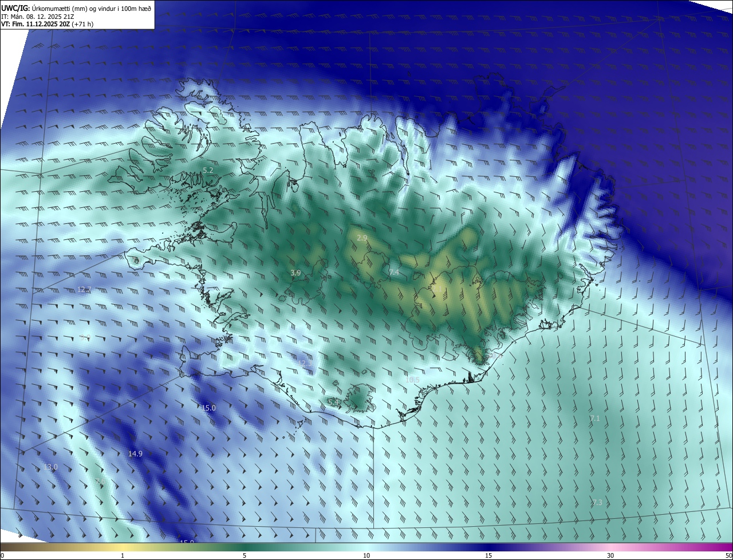Click the 30 tick label on the color scale
Image resolution: width=733 pixels, height=560 pixels.
pyautogui.click(x=610, y=556)
